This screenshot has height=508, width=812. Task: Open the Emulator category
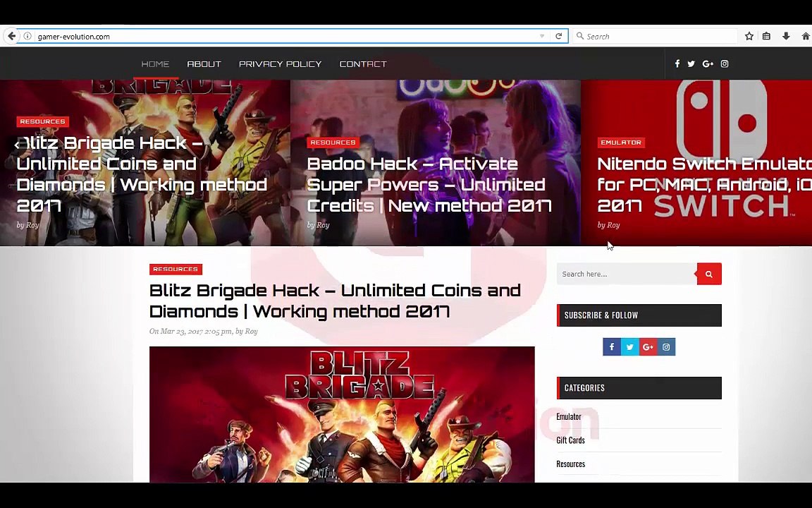569,417
